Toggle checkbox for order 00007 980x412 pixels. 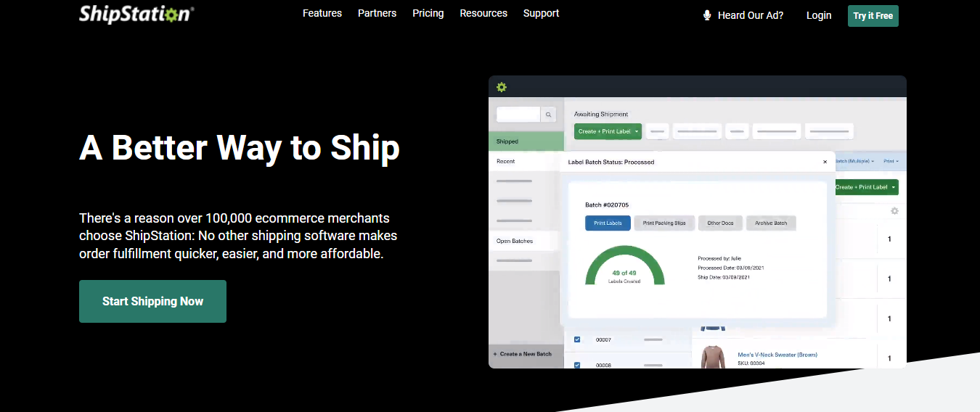(x=577, y=339)
